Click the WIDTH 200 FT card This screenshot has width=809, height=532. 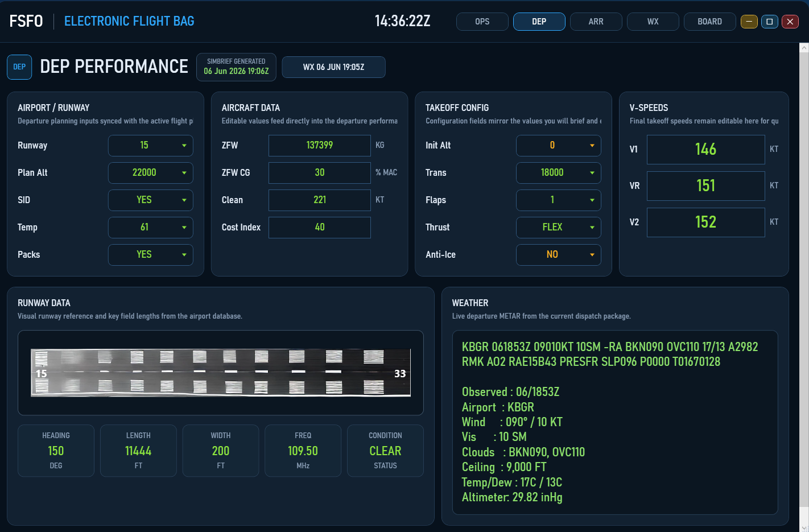221,451
